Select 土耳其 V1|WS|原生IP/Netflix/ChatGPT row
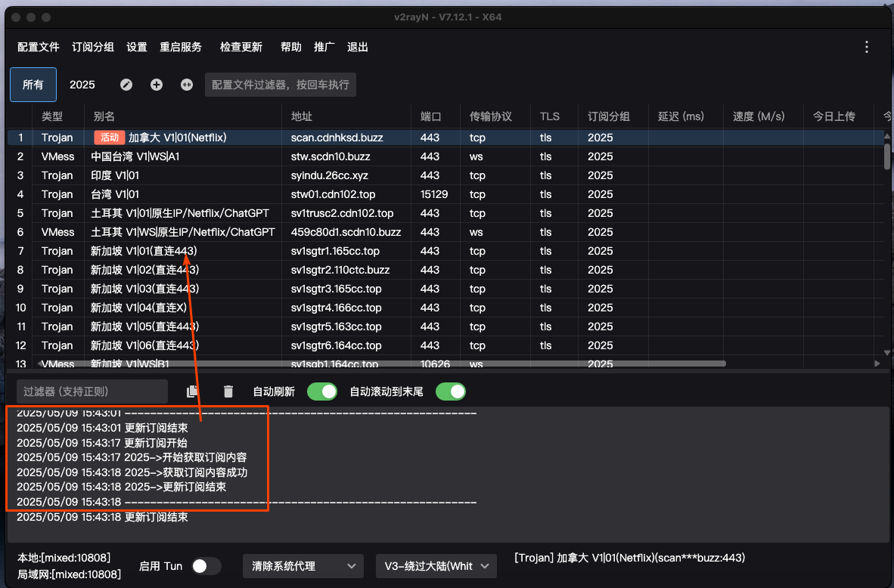Viewport: 894px width, 588px height. [445, 232]
